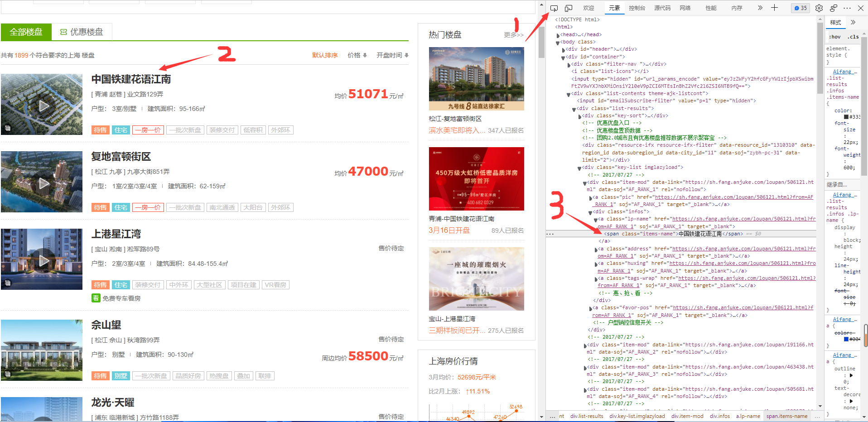This screenshot has height=422, width=868.
Task: Sort listings by 开盘时间
Action: (x=392, y=55)
